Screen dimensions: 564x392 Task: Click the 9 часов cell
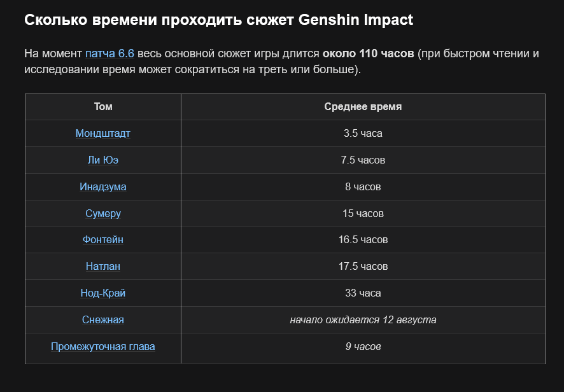point(363,348)
